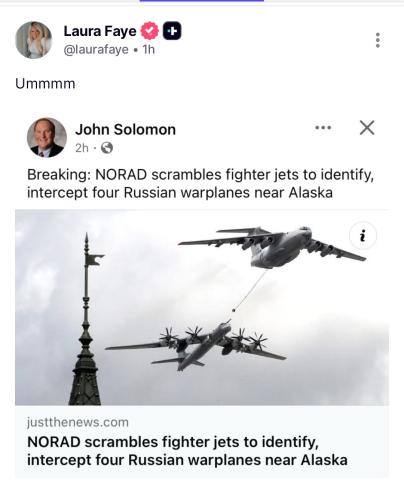Select the purple highlighted tab indicator at top
The width and height of the screenshot is (404, 500).
[x=202, y=1]
